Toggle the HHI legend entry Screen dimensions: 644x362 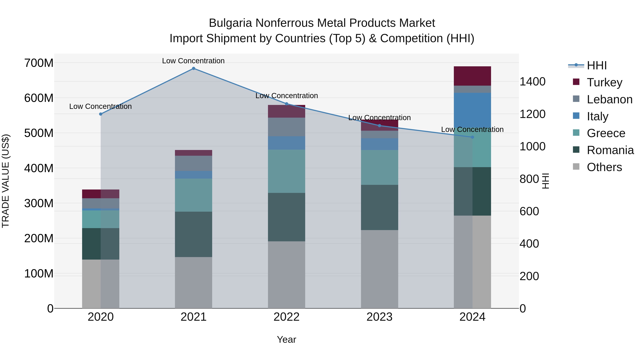coord(587,65)
